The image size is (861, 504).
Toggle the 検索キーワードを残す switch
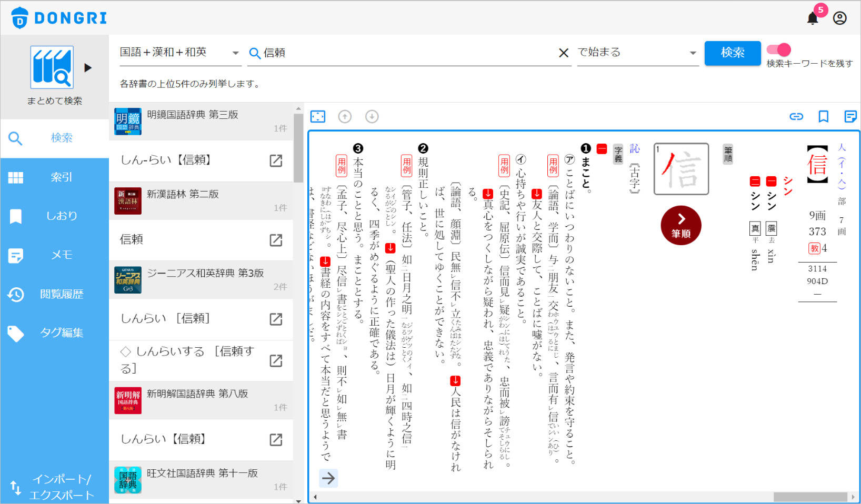(x=779, y=50)
